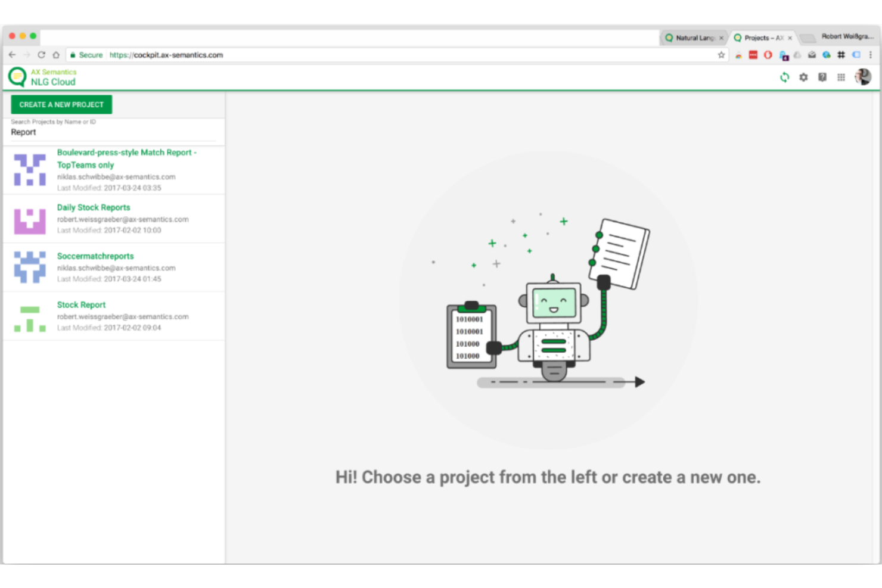Close the Projects browser tab
Image resolution: width=882 pixels, height=588 pixels.
coord(790,38)
